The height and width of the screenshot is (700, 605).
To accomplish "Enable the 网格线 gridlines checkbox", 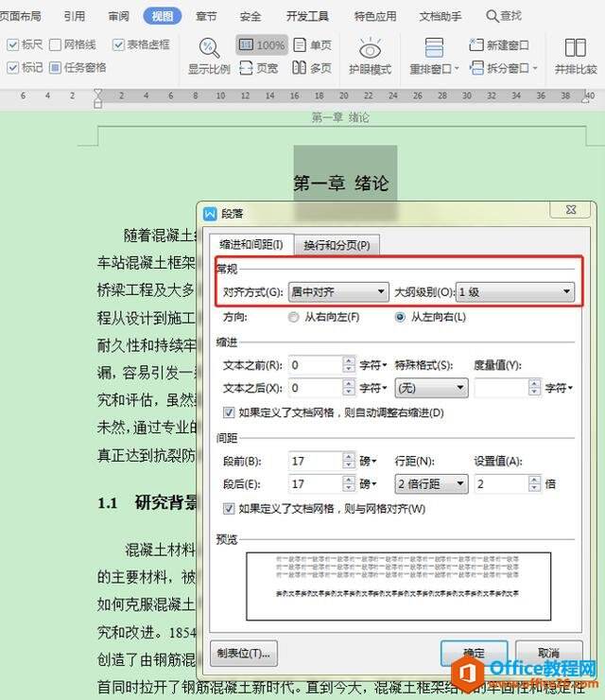I will 55,44.
